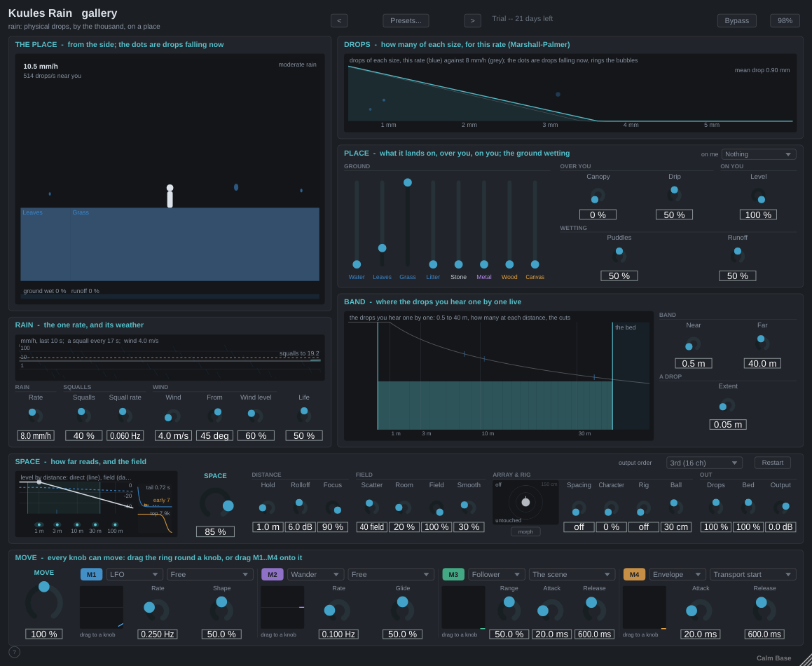This screenshot has height=666, width=812.
Task: Open the output order dropdown
Action: [x=704, y=463]
